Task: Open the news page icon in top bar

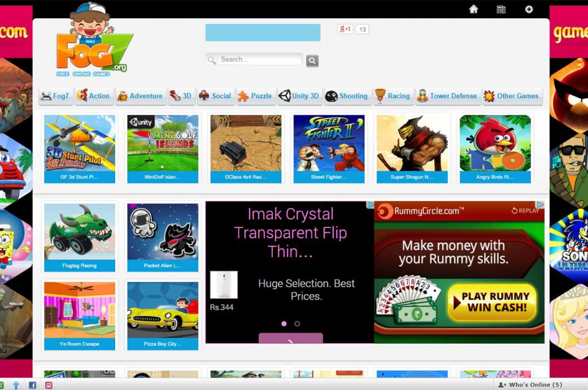Action: (501, 9)
